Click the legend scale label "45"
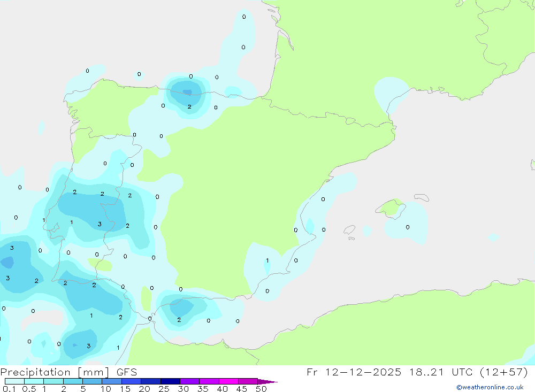This screenshot has height=392, width=535. click(x=242, y=389)
